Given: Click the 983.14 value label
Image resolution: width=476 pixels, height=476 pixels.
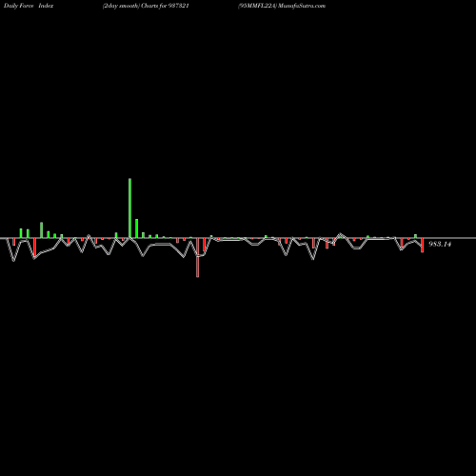Looking at the screenshot, I should [x=440, y=244].
